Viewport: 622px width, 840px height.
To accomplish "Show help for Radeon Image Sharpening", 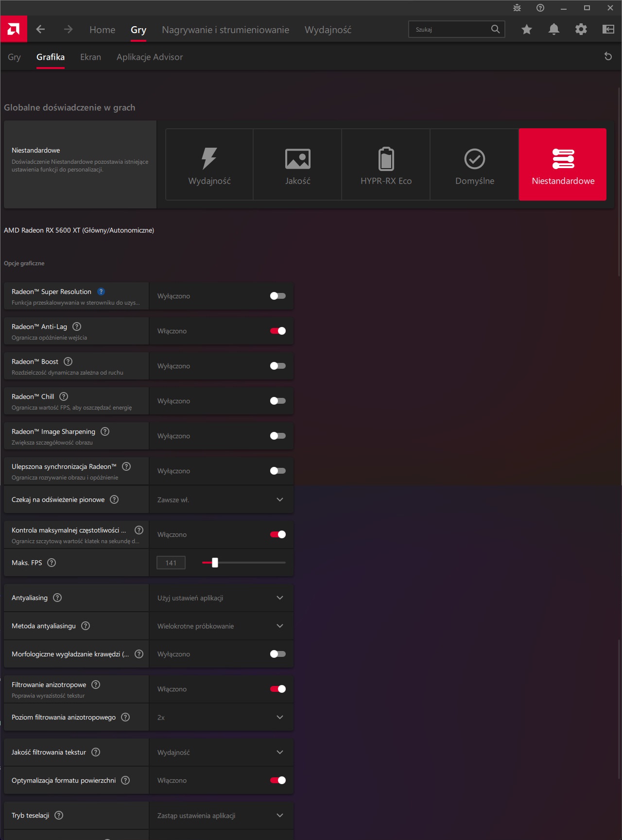I will coord(105,431).
